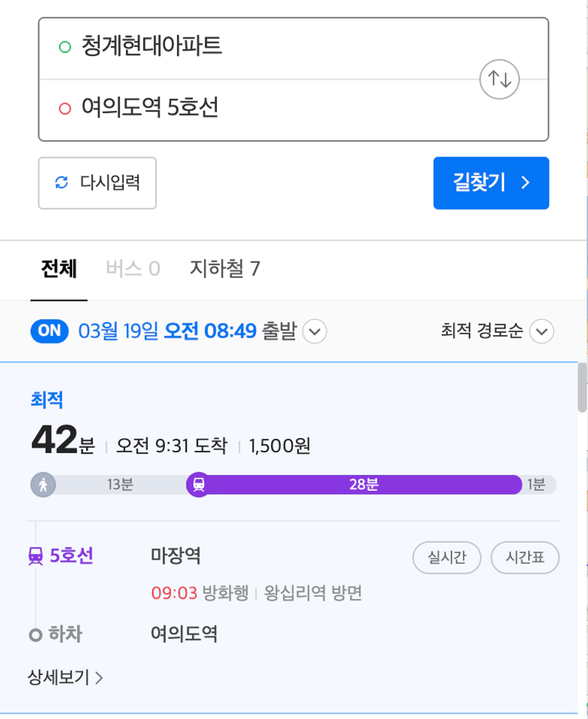Click the 실시간 real-time button

click(447, 558)
